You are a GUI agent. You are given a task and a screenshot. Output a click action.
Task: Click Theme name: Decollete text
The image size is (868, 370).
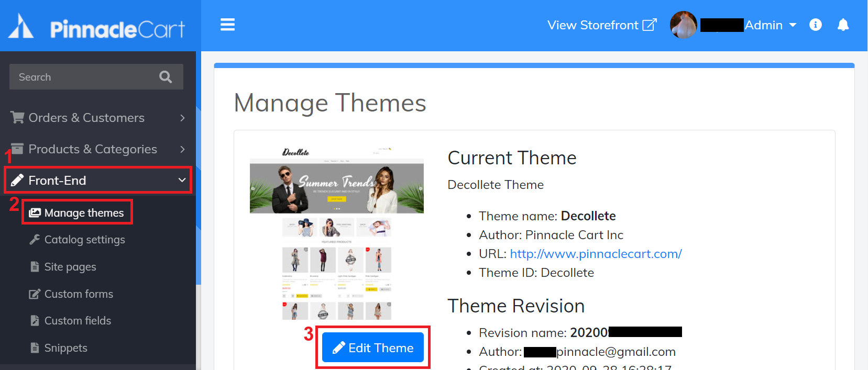click(x=547, y=216)
